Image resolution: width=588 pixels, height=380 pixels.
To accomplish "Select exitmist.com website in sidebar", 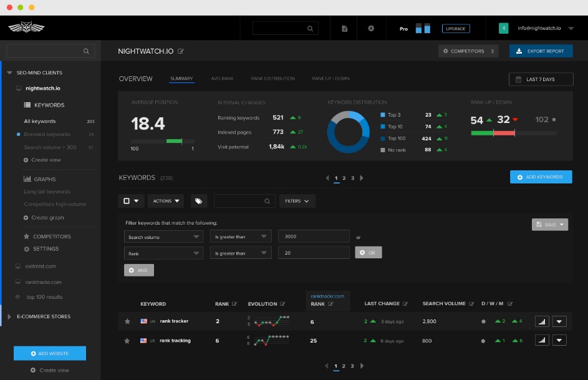I will click(x=41, y=266).
